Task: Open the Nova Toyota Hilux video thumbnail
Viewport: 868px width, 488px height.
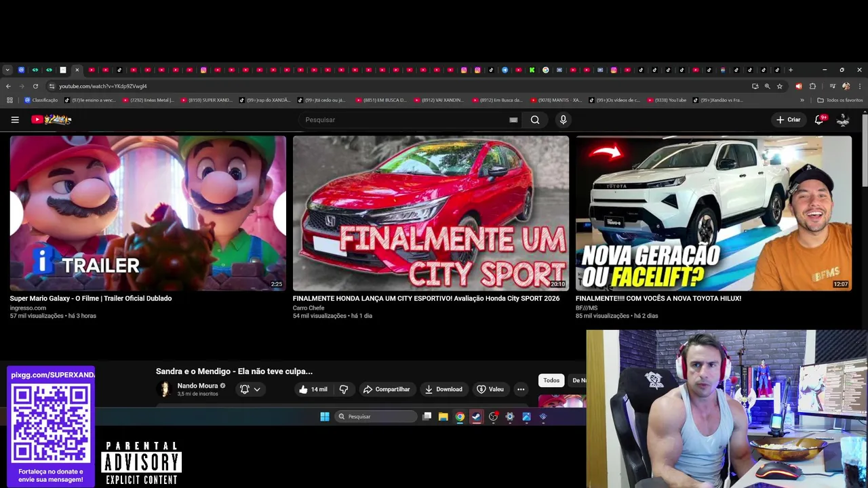Action: point(713,213)
